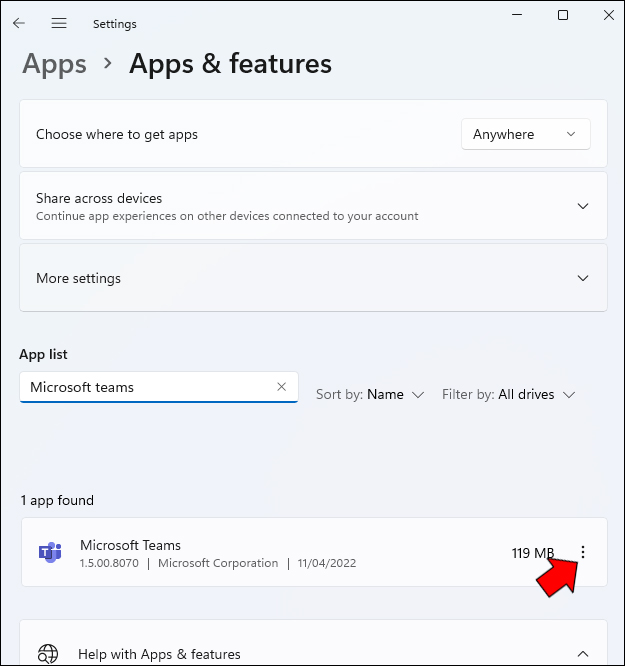Collapse Help with Apps & features
The height and width of the screenshot is (666, 625).
pyautogui.click(x=583, y=654)
